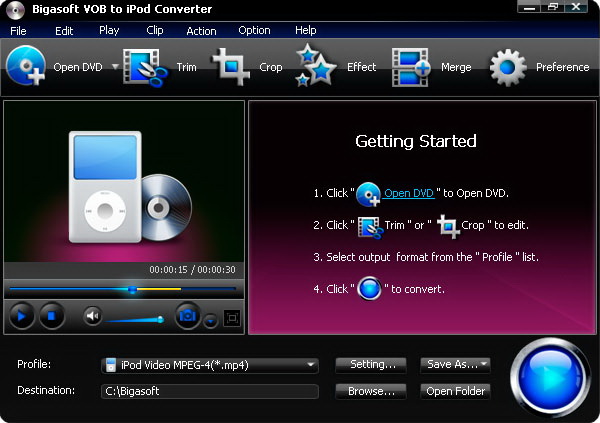Expand the Open DVD dropdown arrow

click(115, 67)
